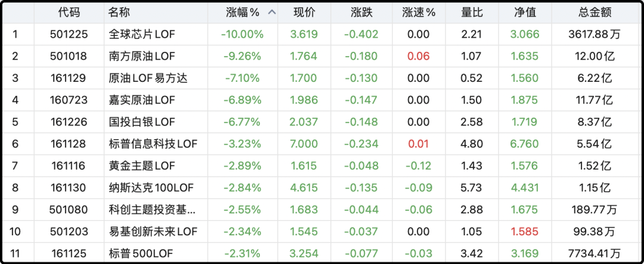644x264 pixels.
Task: Open the 纳斯达克100LOF row
Action: coord(322,188)
